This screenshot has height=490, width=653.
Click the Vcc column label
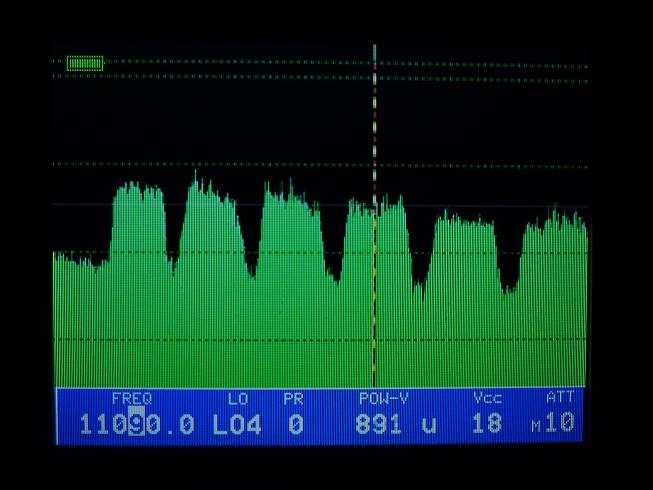(487, 398)
